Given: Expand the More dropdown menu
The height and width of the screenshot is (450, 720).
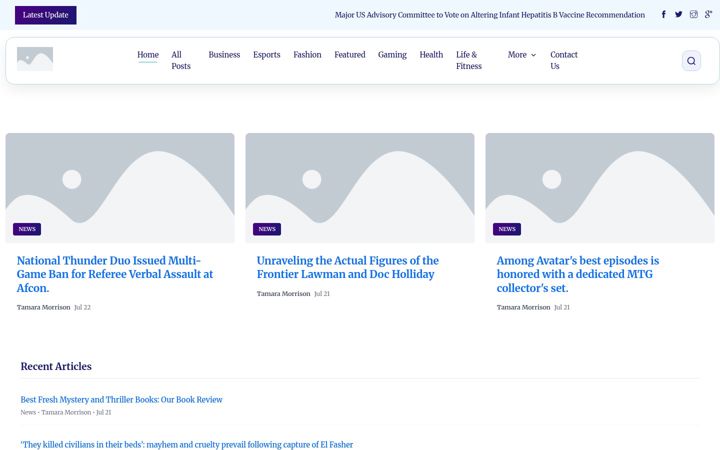Looking at the screenshot, I should click(x=522, y=55).
